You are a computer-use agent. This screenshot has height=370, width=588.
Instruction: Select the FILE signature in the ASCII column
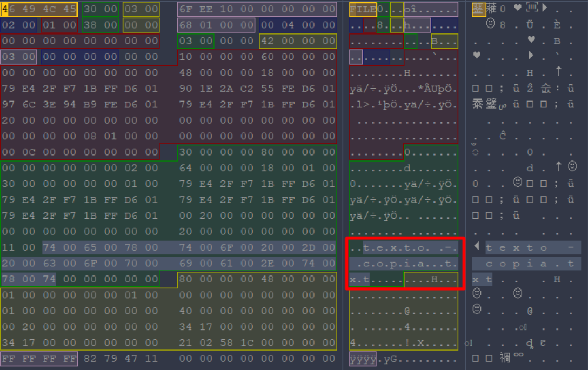(363, 9)
